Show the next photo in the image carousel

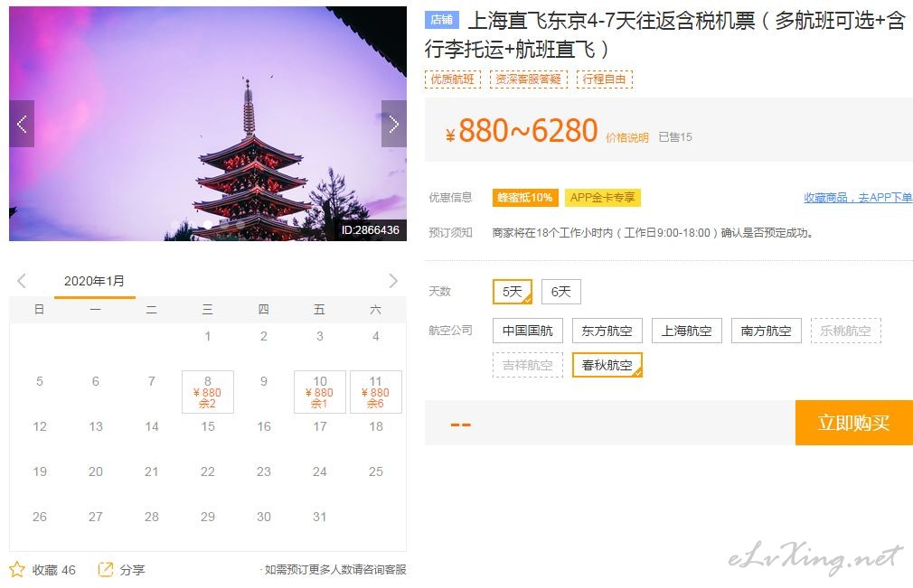pos(393,124)
